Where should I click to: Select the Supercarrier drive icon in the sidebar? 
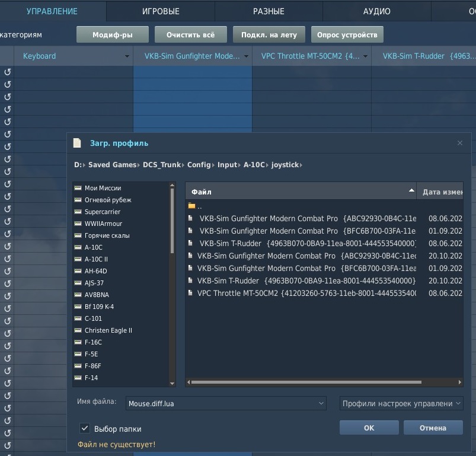78,212
